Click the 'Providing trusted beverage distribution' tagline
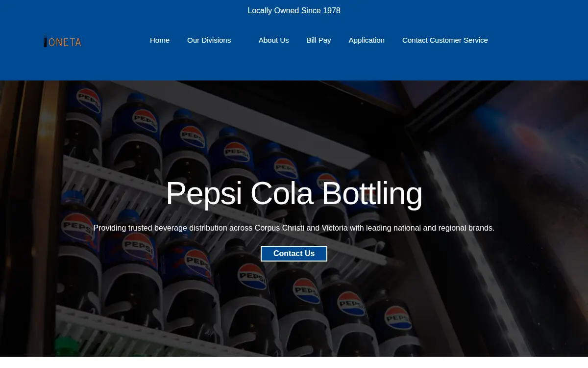The width and height of the screenshot is (588, 368). [294, 228]
